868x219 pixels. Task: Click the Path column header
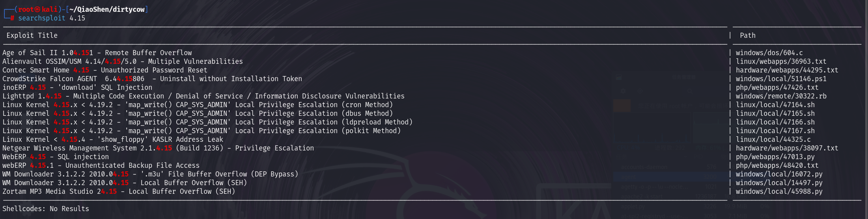[x=747, y=35]
